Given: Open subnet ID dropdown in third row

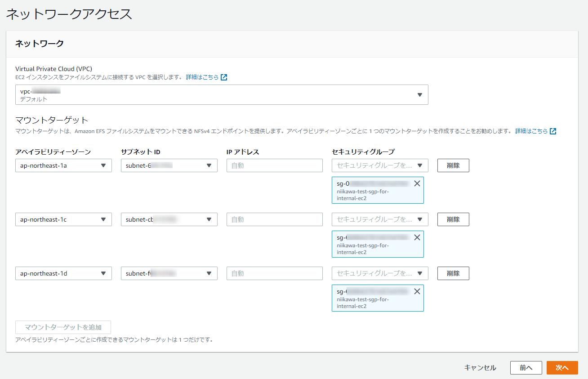Looking at the screenshot, I should pos(169,273).
